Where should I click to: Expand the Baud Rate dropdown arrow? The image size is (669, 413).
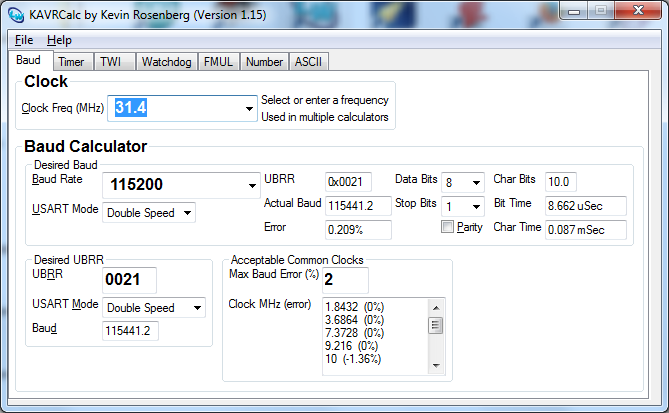click(253, 185)
